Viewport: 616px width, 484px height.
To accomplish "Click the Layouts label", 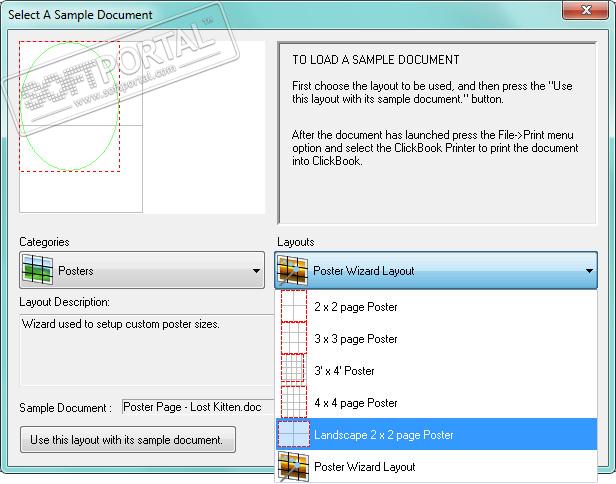I will point(295,242).
